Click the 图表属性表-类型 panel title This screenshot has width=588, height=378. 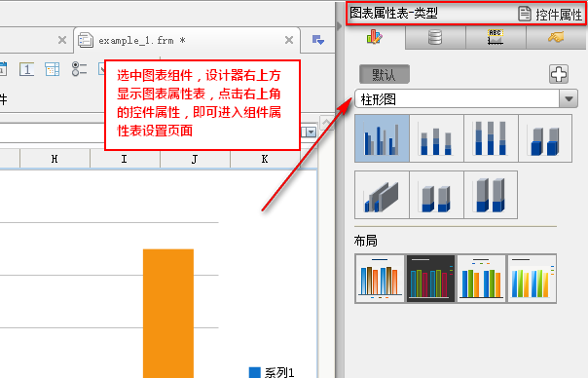tap(393, 13)
